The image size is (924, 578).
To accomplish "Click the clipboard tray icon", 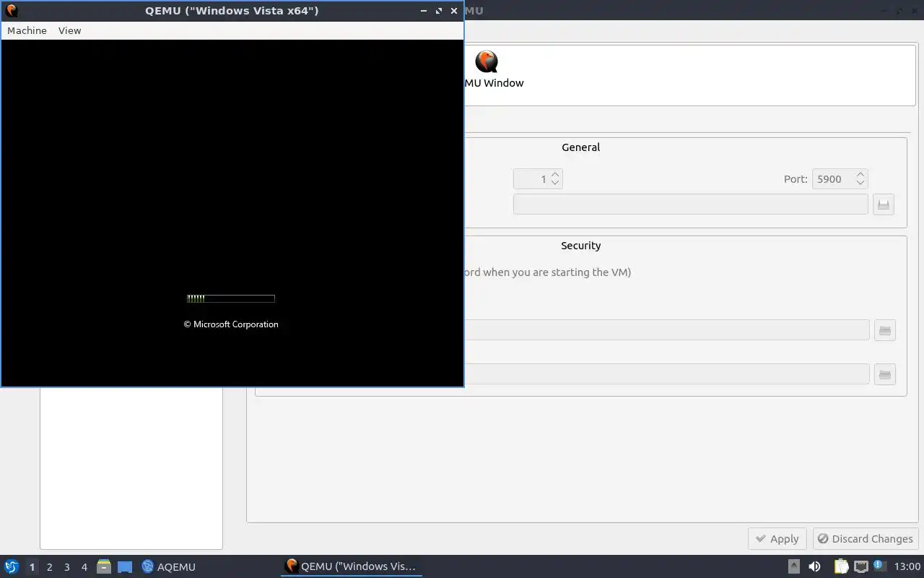I will [842, 566].
